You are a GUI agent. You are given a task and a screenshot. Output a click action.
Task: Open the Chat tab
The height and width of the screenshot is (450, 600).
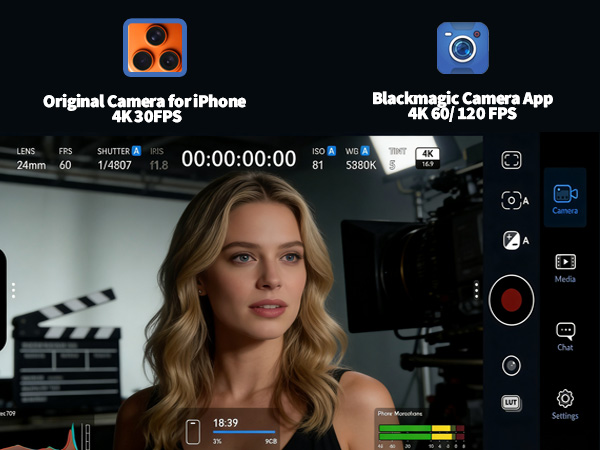tap(565, 337)
